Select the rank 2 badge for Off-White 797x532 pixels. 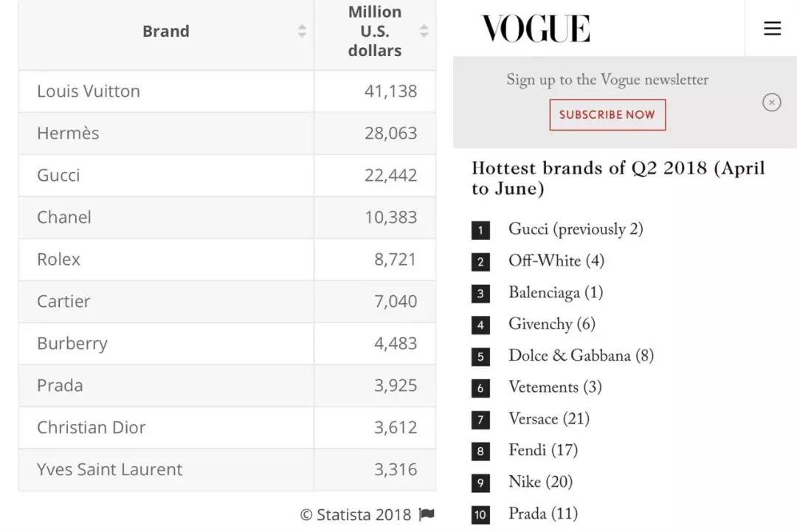pyautogui.click(x=480, y=262)
